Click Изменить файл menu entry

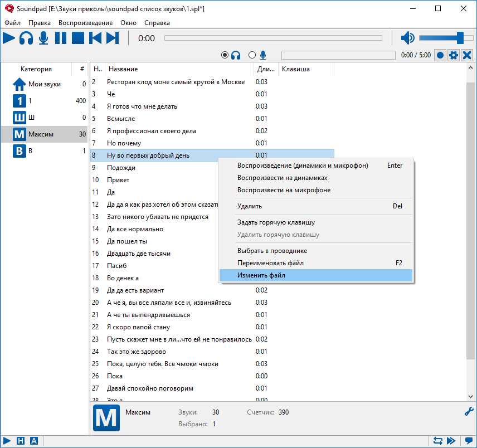pos(316,275)
